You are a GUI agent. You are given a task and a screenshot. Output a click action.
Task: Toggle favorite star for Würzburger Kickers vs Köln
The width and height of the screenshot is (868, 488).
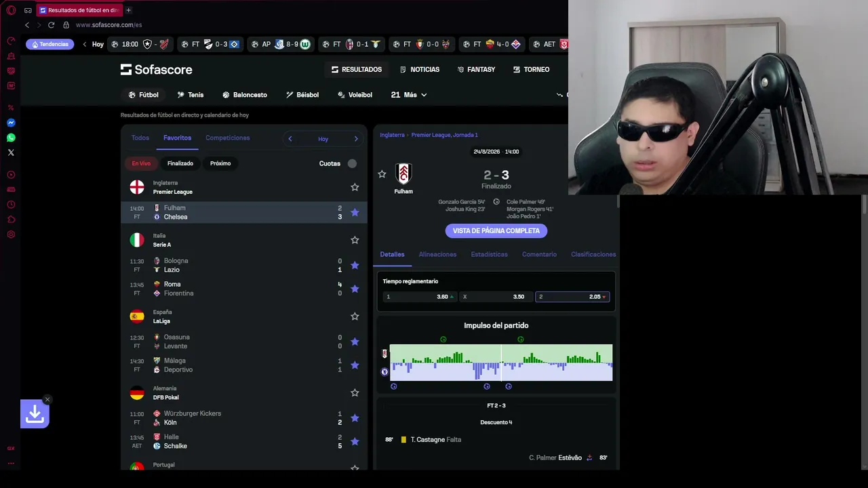pyautogui.click(x=355, y=418)
